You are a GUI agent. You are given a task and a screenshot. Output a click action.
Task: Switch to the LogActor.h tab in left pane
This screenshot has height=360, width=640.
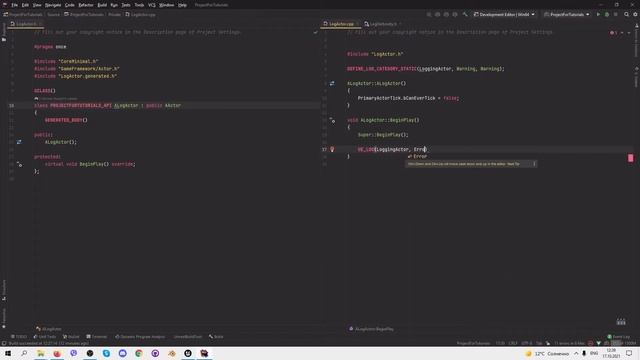(x=26, y=24)
